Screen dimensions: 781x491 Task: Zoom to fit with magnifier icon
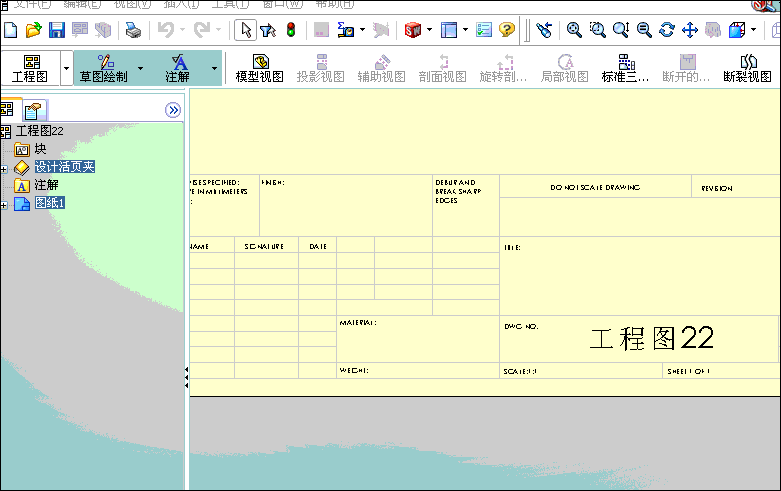click(574, 30)
